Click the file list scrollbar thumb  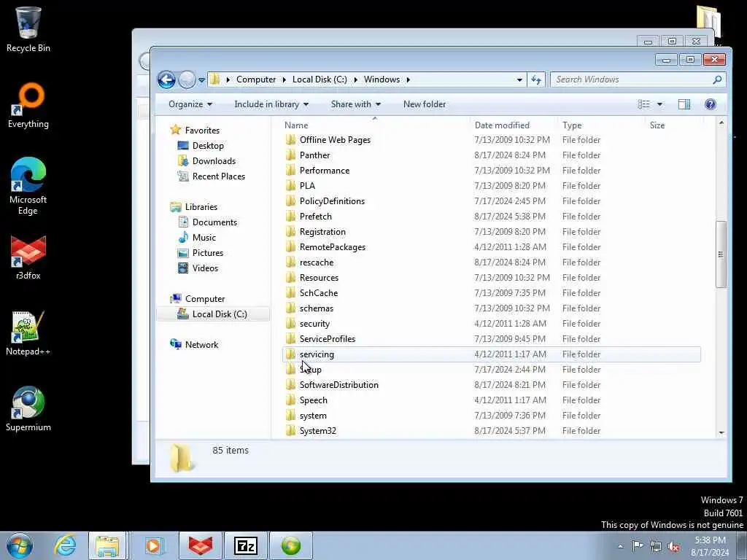(x=721, y=254)
